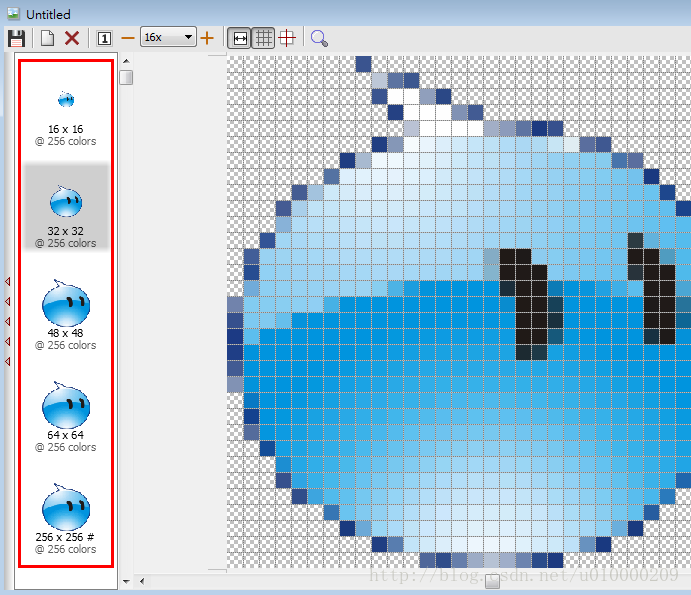Image resolution: width=691 pixels, height=595 pixels.
Task: Toggle the pixel grid display
Action: point(264,38)
